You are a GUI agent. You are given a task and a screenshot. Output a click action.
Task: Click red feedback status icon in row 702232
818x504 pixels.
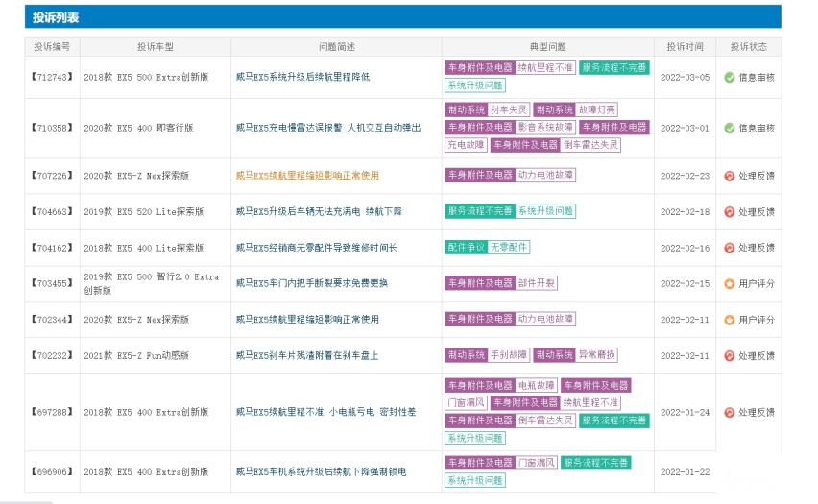(730, 356)
